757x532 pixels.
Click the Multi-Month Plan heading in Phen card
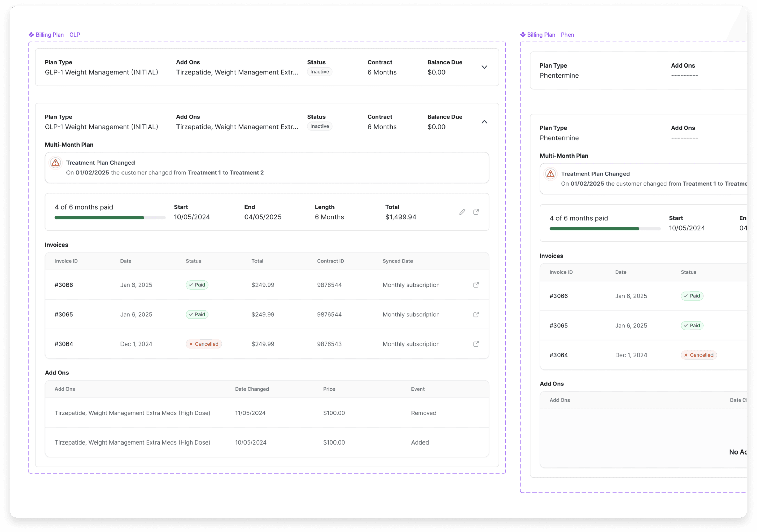(564, 156)
